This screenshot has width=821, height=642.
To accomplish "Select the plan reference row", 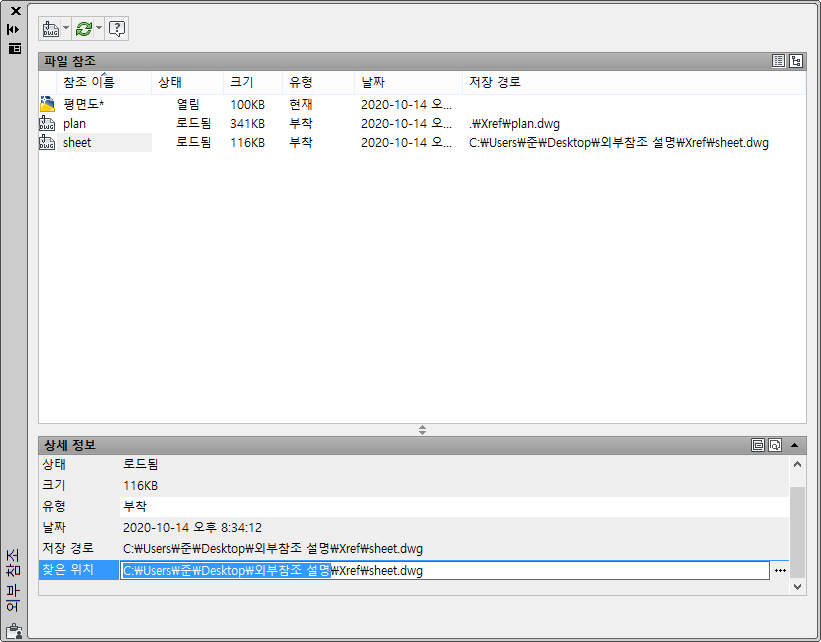I will click(422, 124).
